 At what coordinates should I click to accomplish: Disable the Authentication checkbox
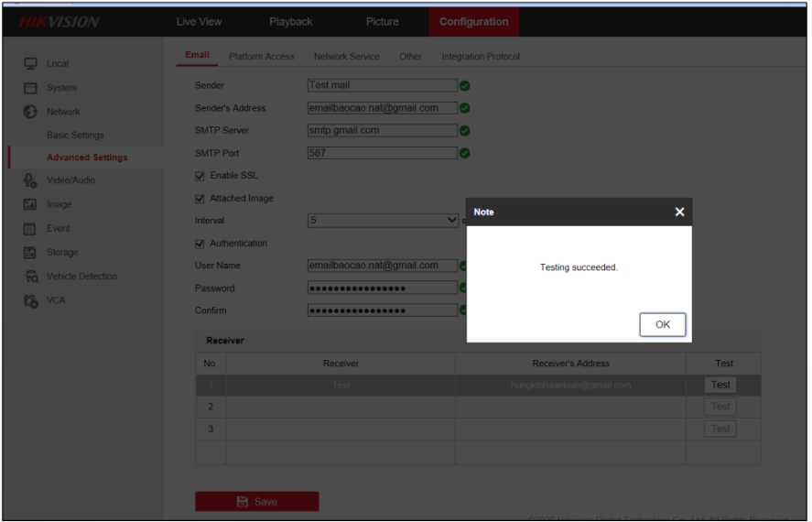(x=200, y=244)
